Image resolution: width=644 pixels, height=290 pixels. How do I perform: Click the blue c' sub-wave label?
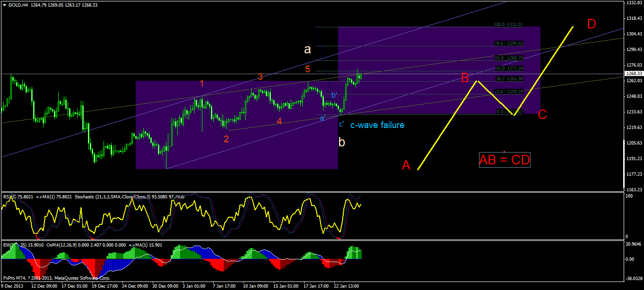[x=341, y=124]
